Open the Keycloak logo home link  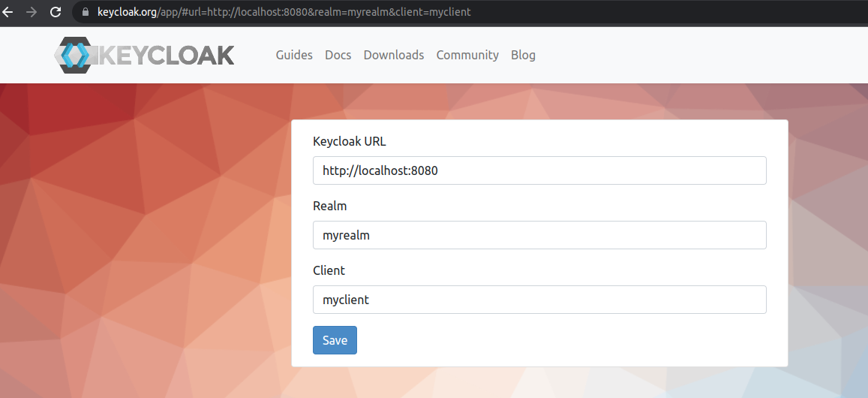point(144,55)
